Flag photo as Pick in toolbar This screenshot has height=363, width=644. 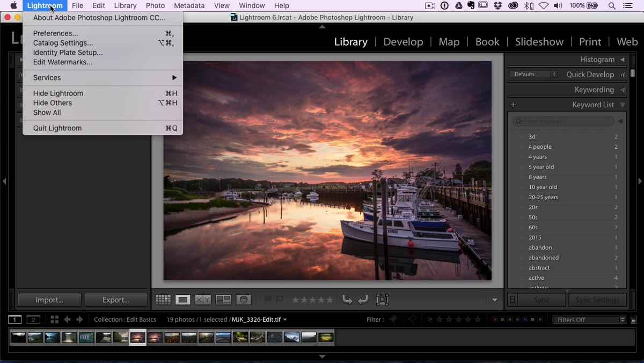click(x=268, y=300)
